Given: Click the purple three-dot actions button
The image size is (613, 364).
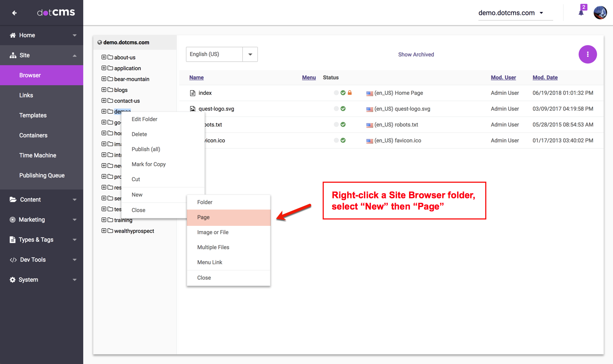Looking at the screenshot, I should [x=588, y=54].
